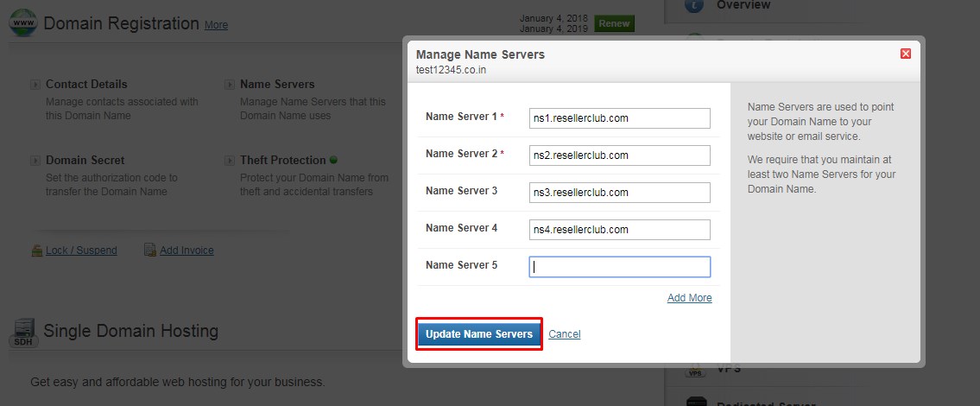Open Name Servers heading on page

tap(277, 84)
